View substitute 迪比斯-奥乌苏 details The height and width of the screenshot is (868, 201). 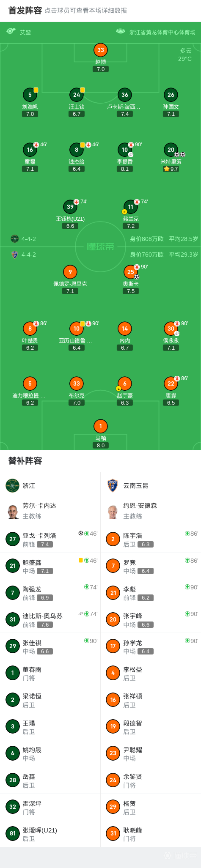(50, 619)
